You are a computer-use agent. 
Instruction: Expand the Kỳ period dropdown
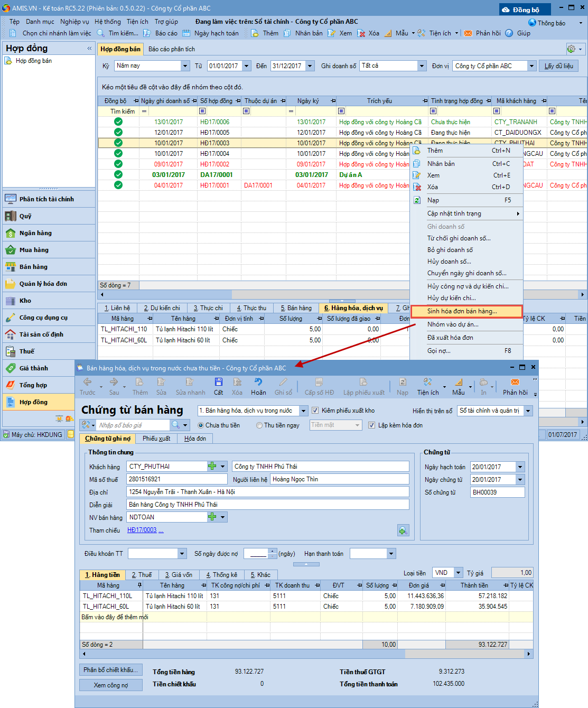[x=185, y=66]
